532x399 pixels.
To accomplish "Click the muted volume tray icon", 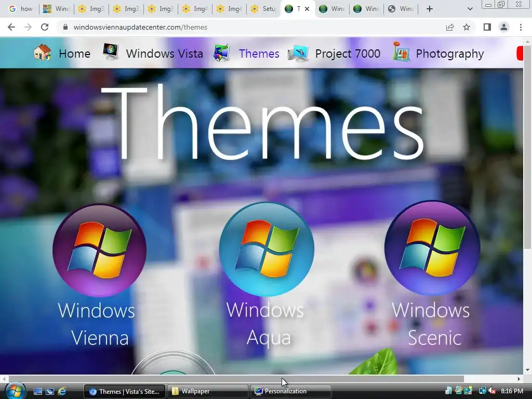I will 492,391.
